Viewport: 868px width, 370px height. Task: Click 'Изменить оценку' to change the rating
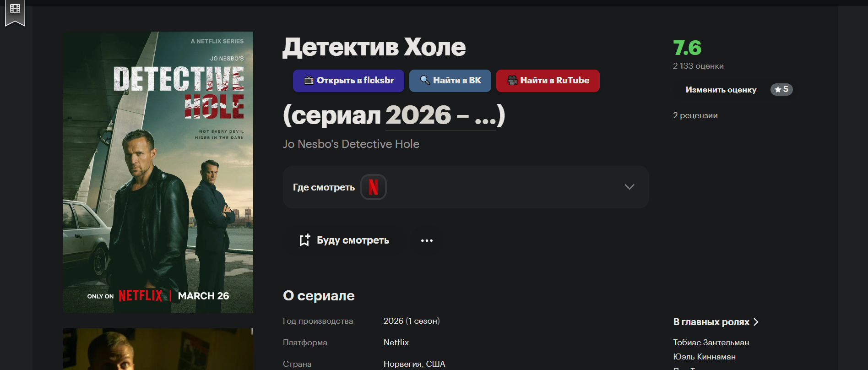[x=721, y=90]
